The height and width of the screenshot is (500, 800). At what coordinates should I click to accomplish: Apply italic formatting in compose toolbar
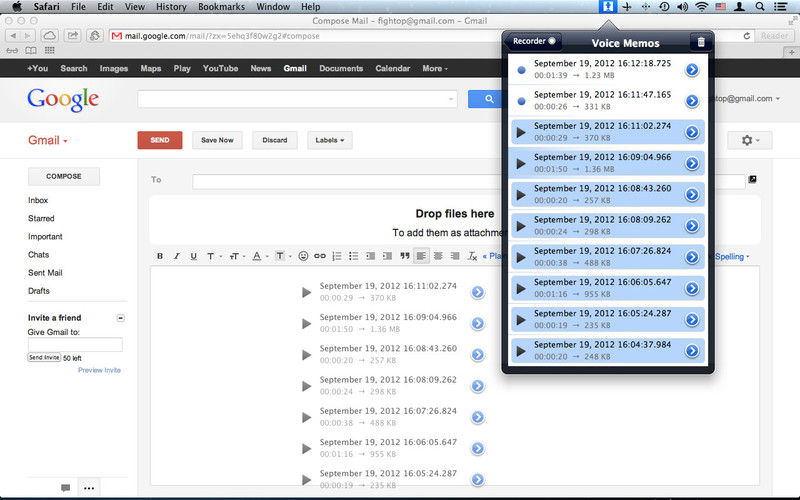pos(177,256)
